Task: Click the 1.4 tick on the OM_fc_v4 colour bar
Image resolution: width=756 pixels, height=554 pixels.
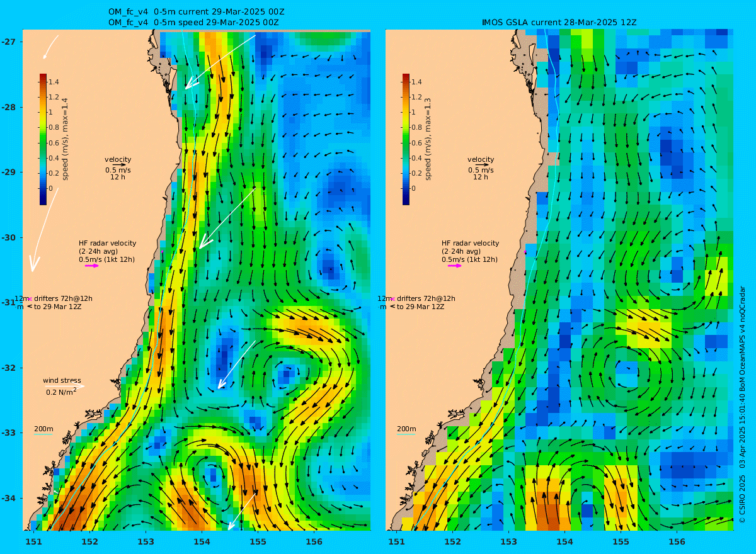Action: pos(54,82)
